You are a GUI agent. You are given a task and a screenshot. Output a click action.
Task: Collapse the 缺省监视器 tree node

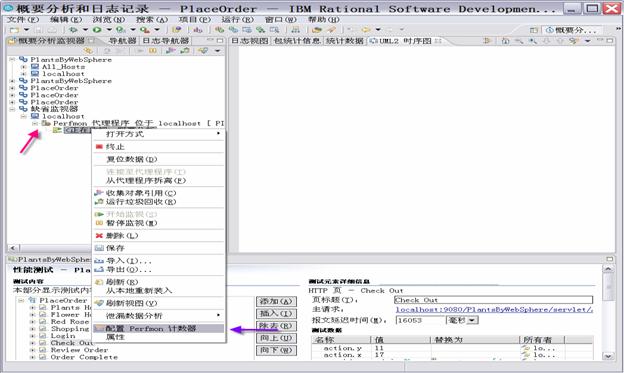tap(12, 109)
